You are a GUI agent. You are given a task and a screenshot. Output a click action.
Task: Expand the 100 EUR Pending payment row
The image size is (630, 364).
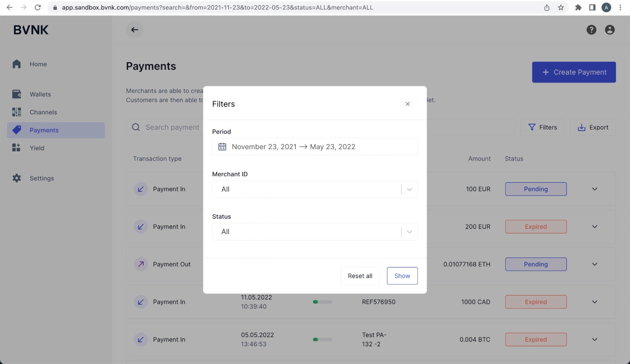pyautogui.click(x=594, y=189)
